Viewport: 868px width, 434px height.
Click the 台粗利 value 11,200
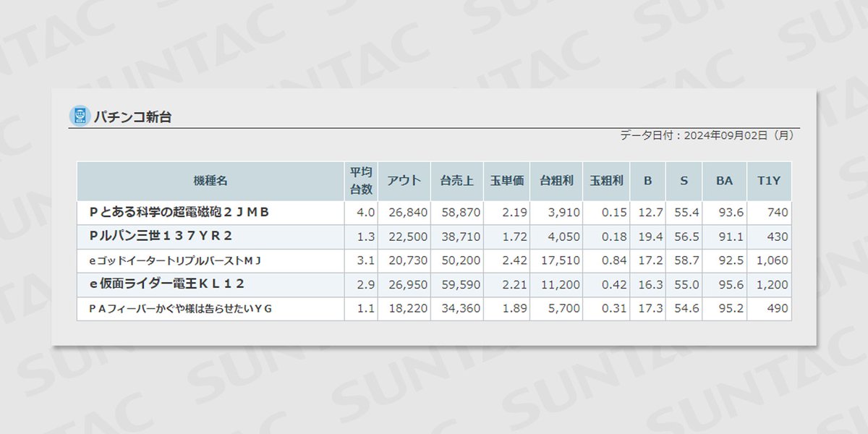561,285
